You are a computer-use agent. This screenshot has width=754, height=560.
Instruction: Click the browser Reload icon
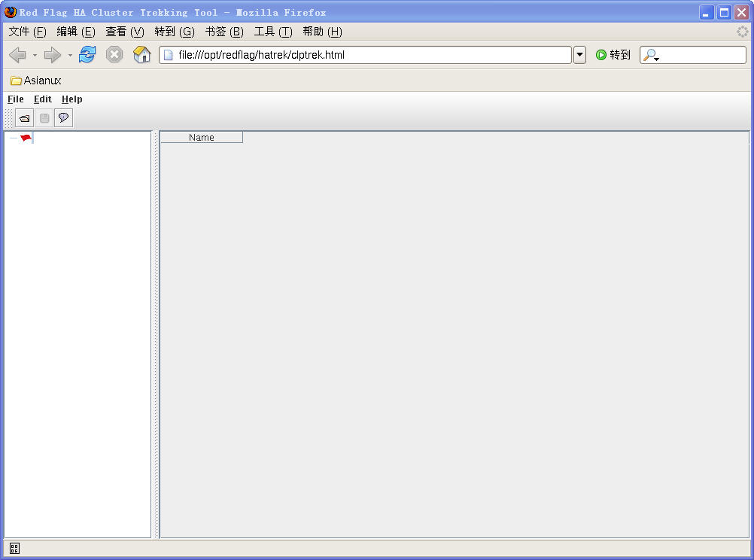pyautogui.click(x=87, y=55)
